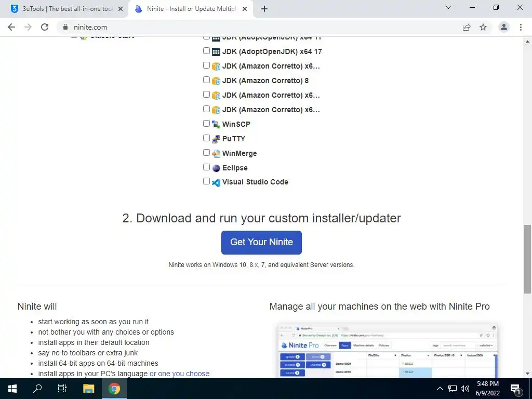The width and height of the screenshot is (532, 399).
Task: Launch File Explorer from taskbar
Action: (x=88, y=389)
